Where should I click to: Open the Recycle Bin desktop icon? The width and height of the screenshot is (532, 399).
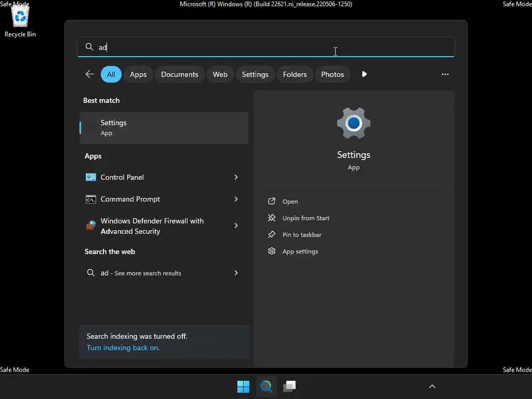(20, 21)
